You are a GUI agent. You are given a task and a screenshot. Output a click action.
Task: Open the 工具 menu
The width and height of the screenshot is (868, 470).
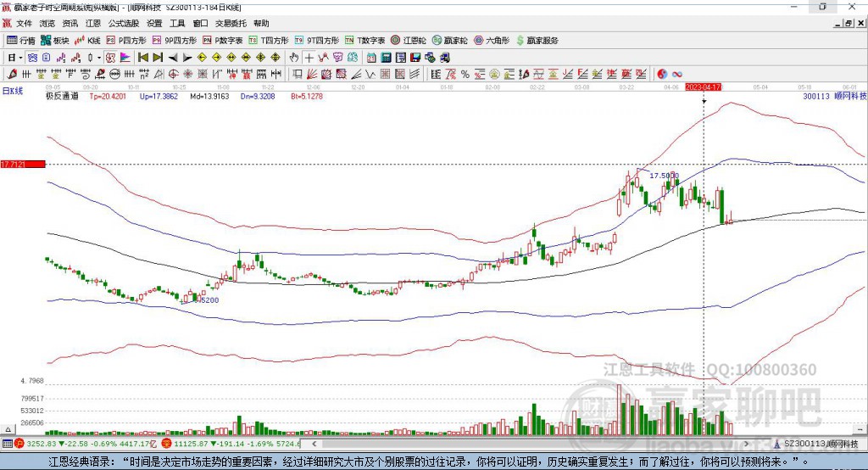tap(177, 23)
